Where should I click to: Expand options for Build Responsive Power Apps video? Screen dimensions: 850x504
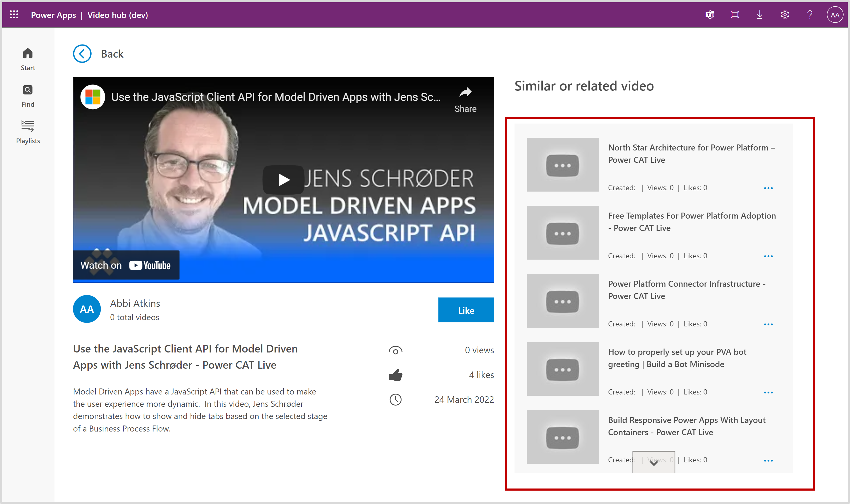[768, 460]
